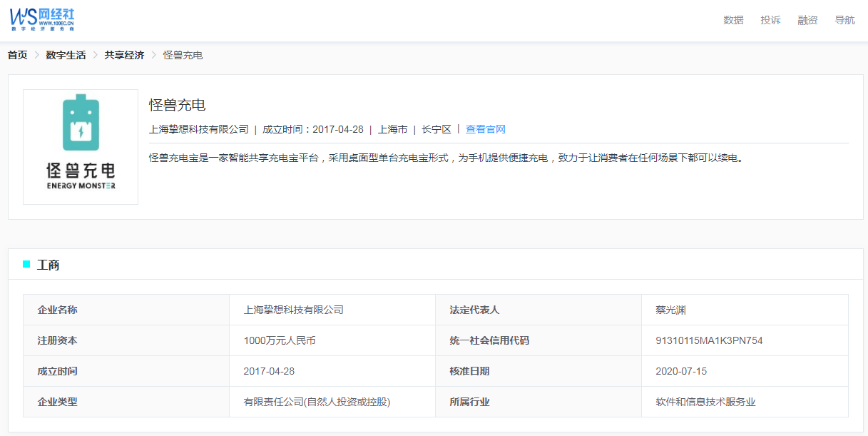Screen dimensions: 868x436
Task: Click the 工商 section header
Action: coord(48,265)
